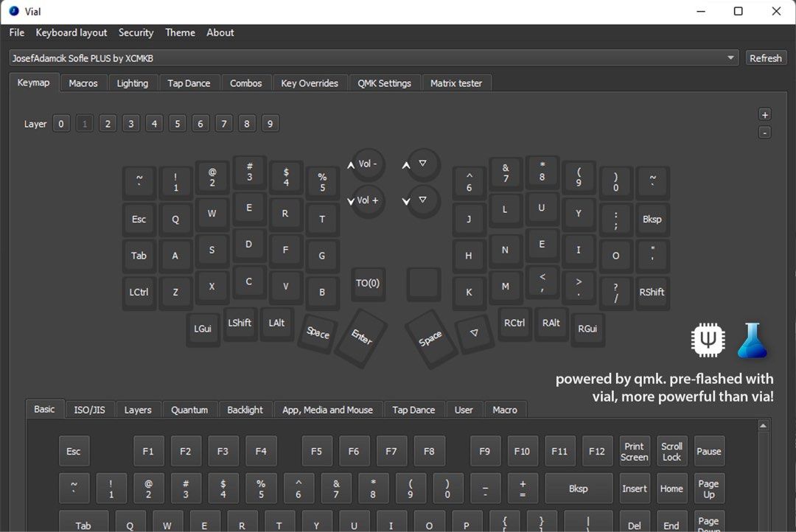Select the TO(0) key on the keymap

click(368, 284)
